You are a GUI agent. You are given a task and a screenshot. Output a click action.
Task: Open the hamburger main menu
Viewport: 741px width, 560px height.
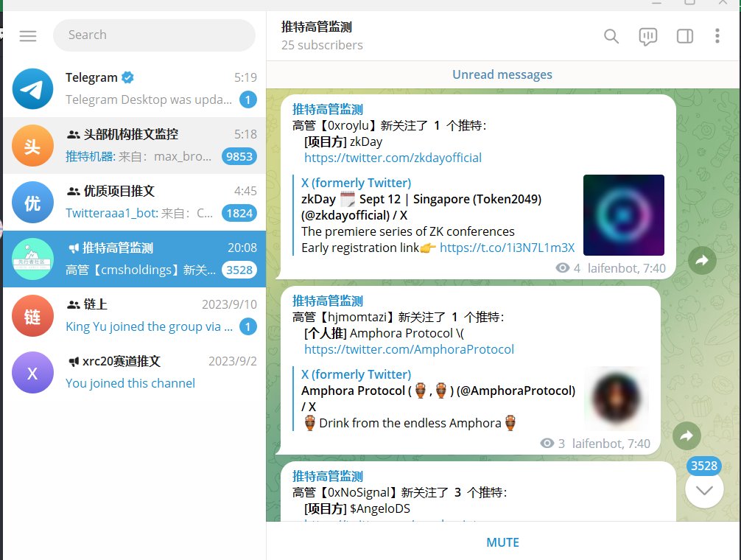tap(28, 36)
